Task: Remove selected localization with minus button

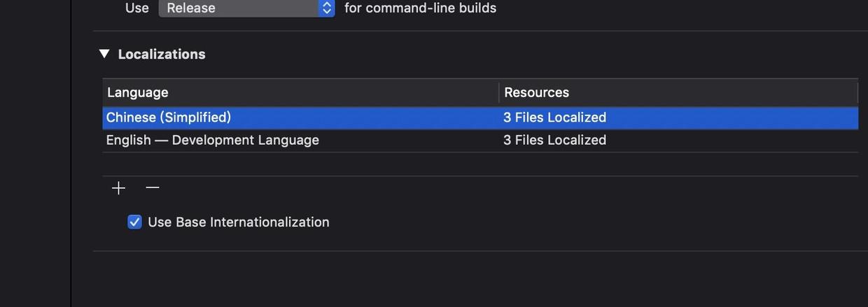Action: click(153, 188)
